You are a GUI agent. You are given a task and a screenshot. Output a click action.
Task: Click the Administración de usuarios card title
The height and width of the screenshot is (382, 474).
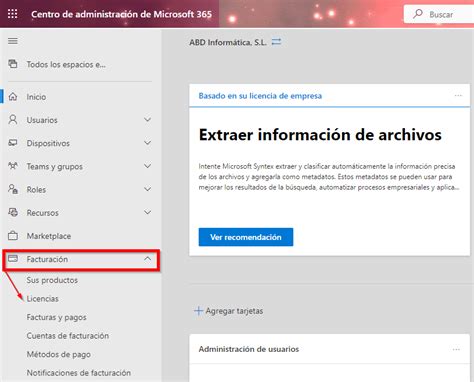coord(249,349)
